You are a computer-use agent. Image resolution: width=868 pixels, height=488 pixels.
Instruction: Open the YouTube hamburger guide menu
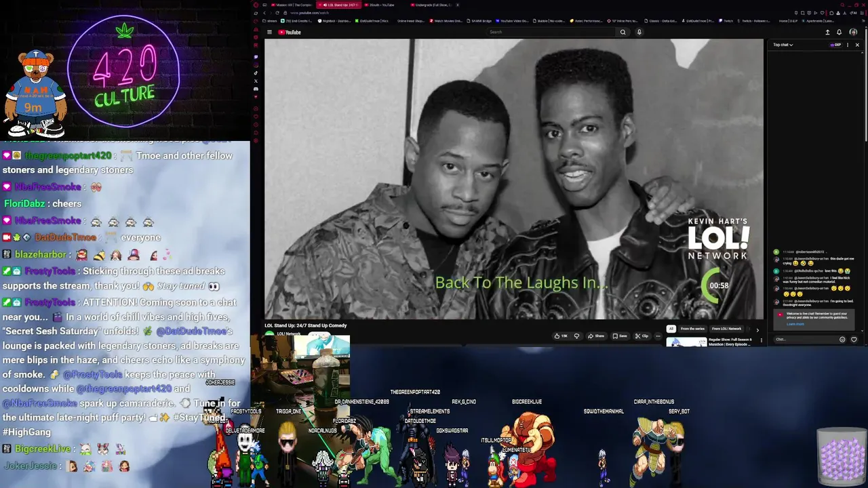(x=269, y=32)
